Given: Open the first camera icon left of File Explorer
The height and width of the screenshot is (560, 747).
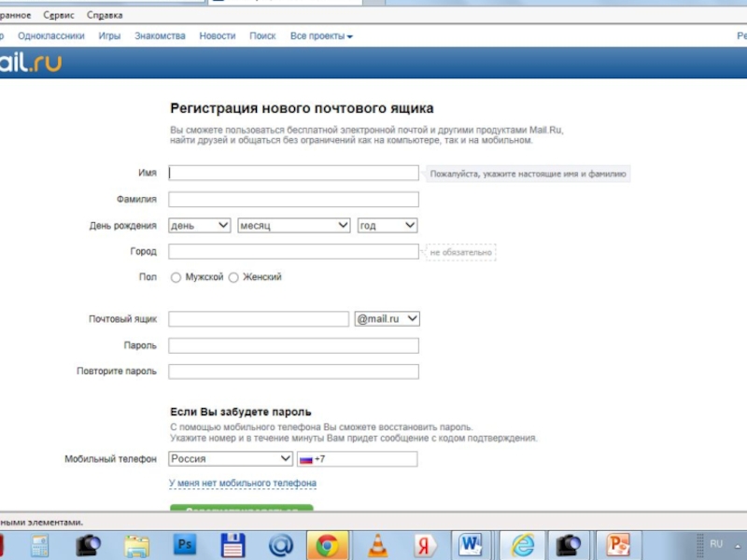Looking at the screenshot, I should coord(88,546).
